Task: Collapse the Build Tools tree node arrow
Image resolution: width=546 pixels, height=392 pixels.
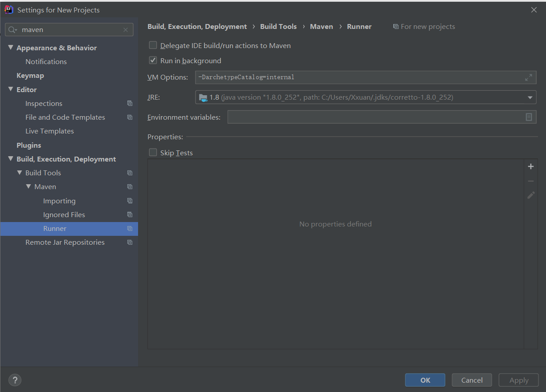Action: 20,173
